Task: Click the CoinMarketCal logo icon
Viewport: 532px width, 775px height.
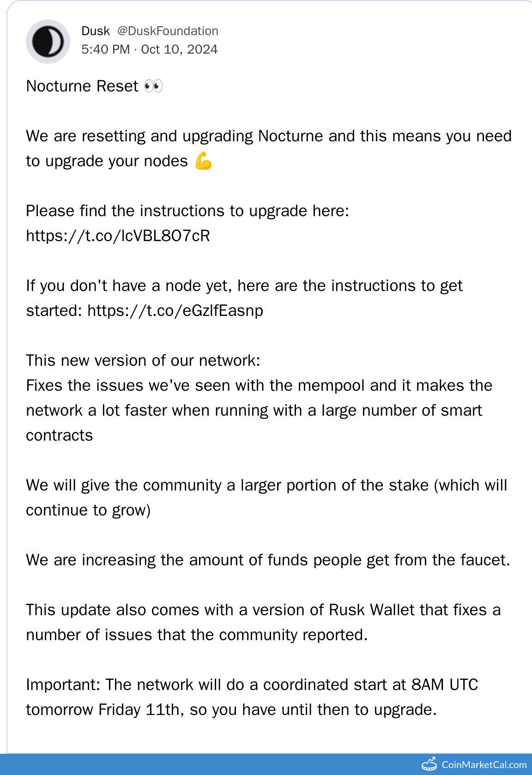Action: pyautogui.click(x=429, y=764)
